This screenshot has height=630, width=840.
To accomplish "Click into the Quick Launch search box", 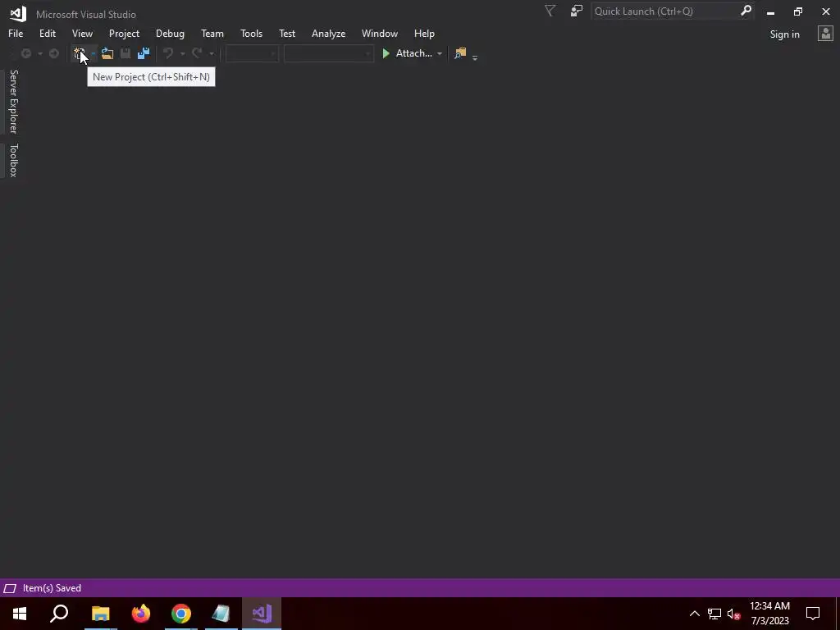I will [x=666, y=11].
